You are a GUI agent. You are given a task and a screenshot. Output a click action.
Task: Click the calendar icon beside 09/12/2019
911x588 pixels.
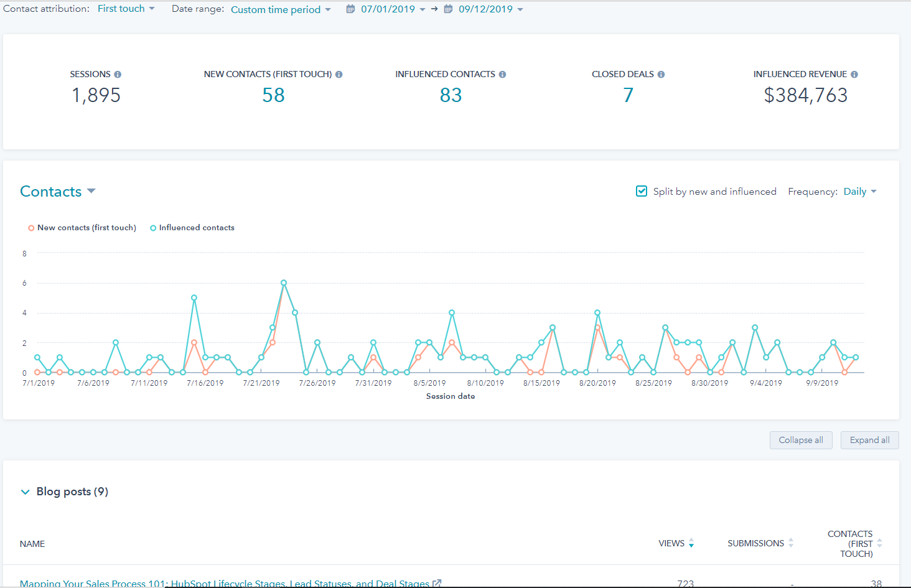point(447,9)
